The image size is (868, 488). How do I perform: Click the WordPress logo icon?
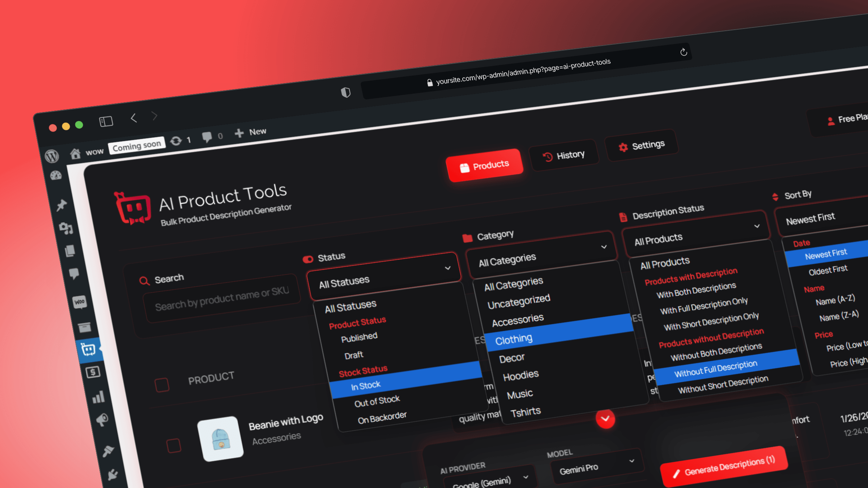click(52, 156)
